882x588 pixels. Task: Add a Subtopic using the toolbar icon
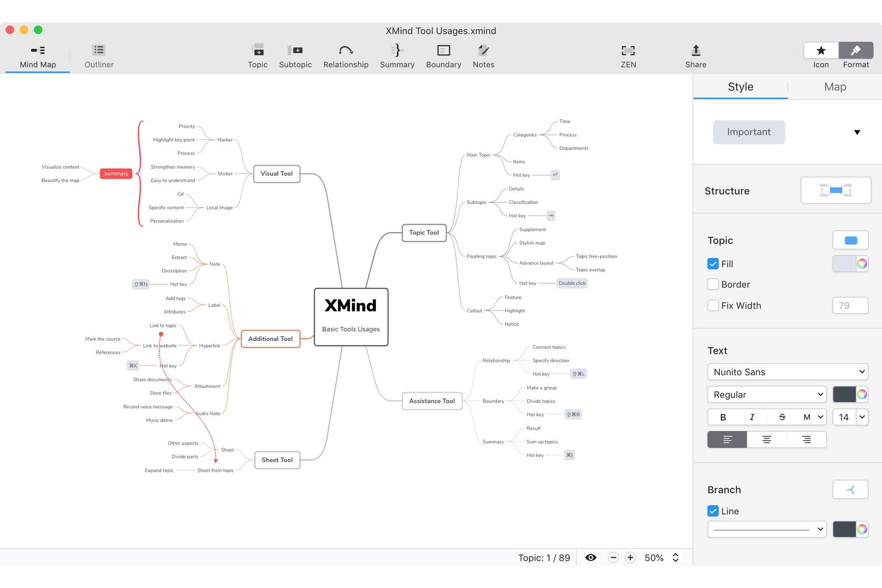tap(295, 55)
